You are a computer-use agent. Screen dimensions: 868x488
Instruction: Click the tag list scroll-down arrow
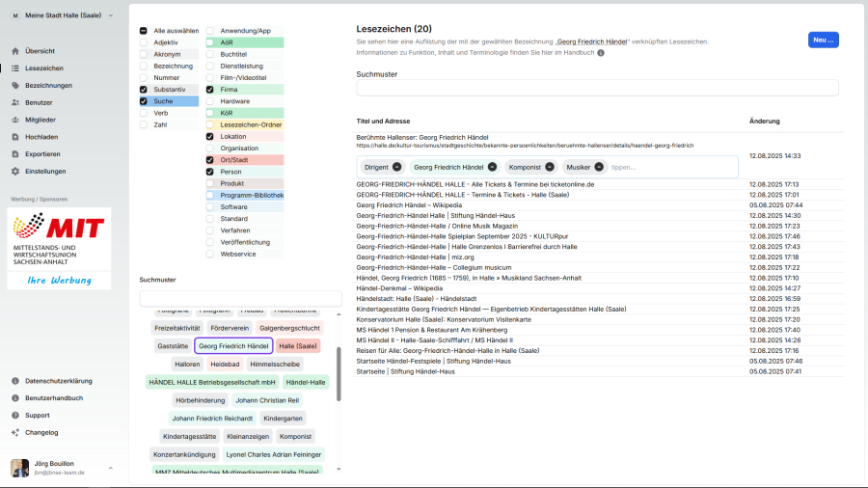click(x=338, y=470)
